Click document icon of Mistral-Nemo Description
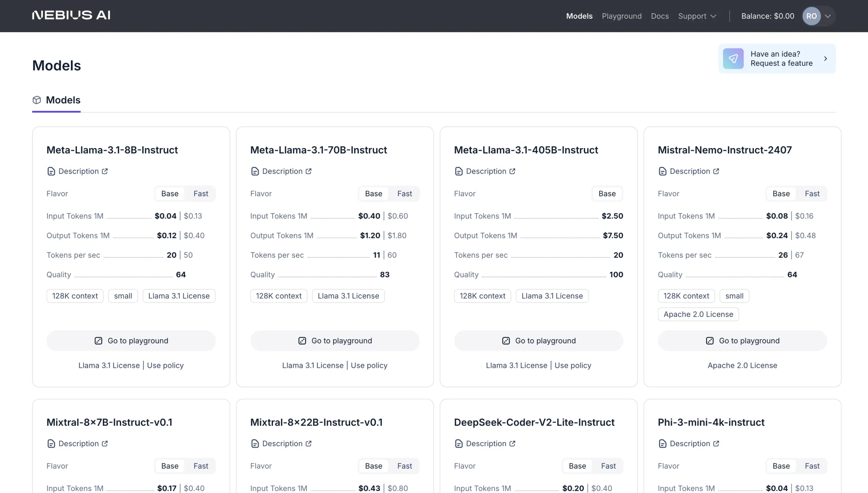868x493 pixels. point(662,171)
